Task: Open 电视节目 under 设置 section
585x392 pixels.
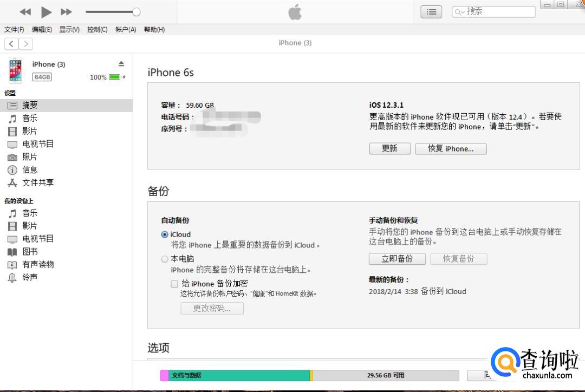Action: [x=67, y=144]
